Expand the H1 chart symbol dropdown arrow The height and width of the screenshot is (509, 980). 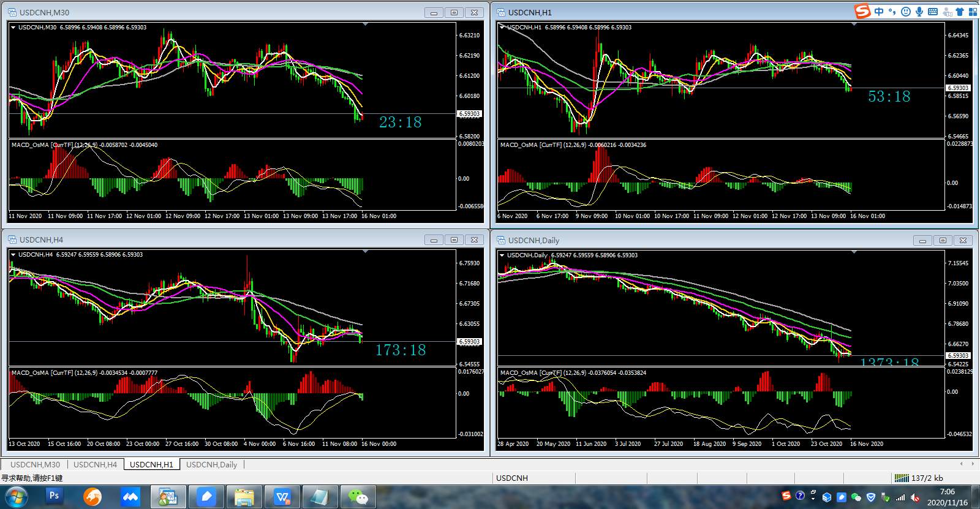pos(502,27)
